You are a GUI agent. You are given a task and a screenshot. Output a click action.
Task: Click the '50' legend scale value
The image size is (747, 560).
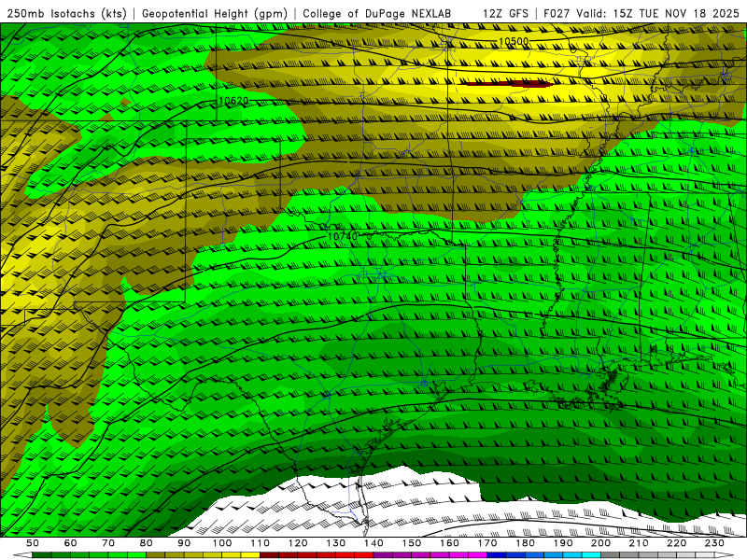(x=33, y=543)
